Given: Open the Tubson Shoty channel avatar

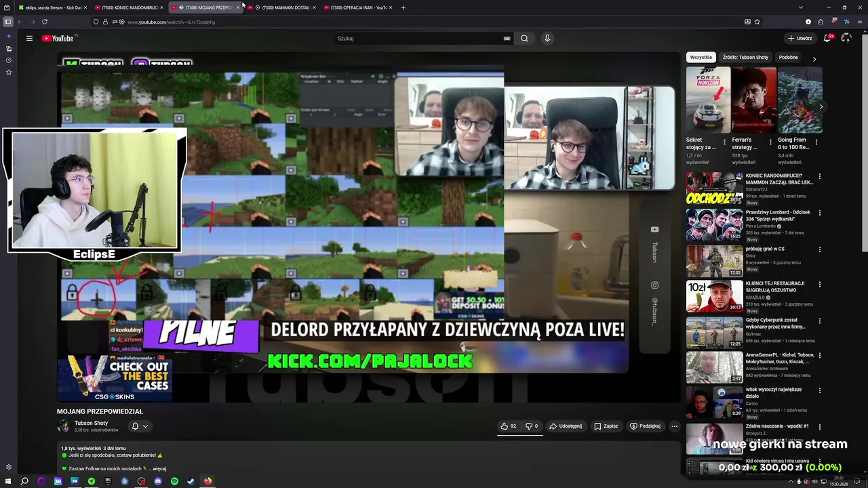Looking at the screenshot, I should pos(63,426).
